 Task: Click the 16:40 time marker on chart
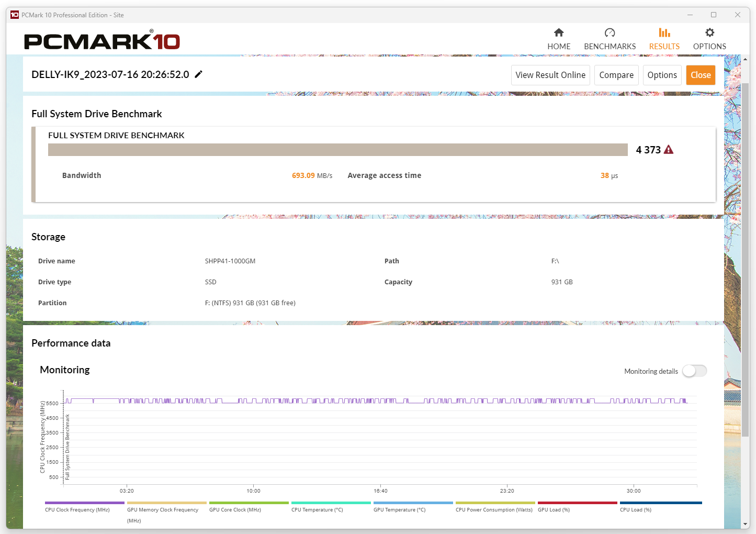point(380,491)
